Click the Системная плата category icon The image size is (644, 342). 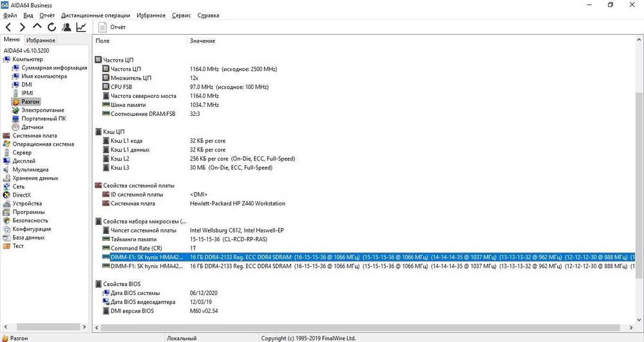pos(6,135)
